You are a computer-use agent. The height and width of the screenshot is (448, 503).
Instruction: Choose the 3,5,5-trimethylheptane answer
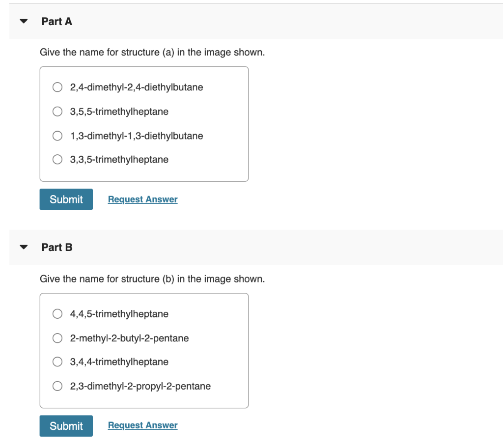pos(58,112)
